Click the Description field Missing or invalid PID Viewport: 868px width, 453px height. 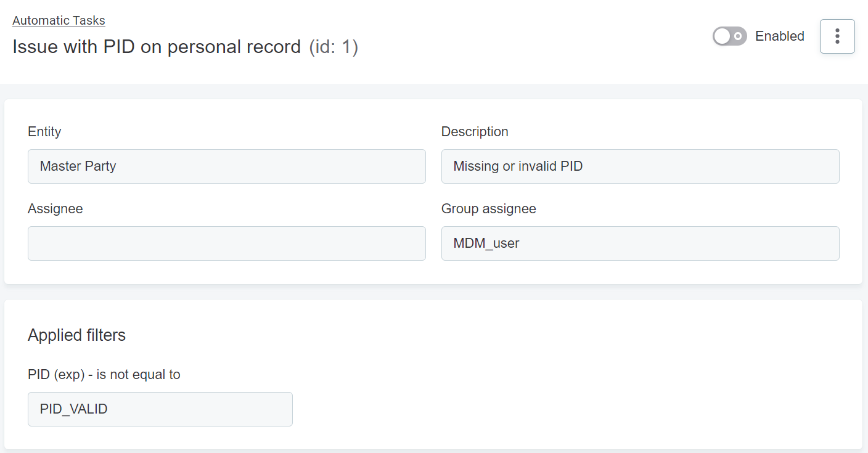(640, 166)
